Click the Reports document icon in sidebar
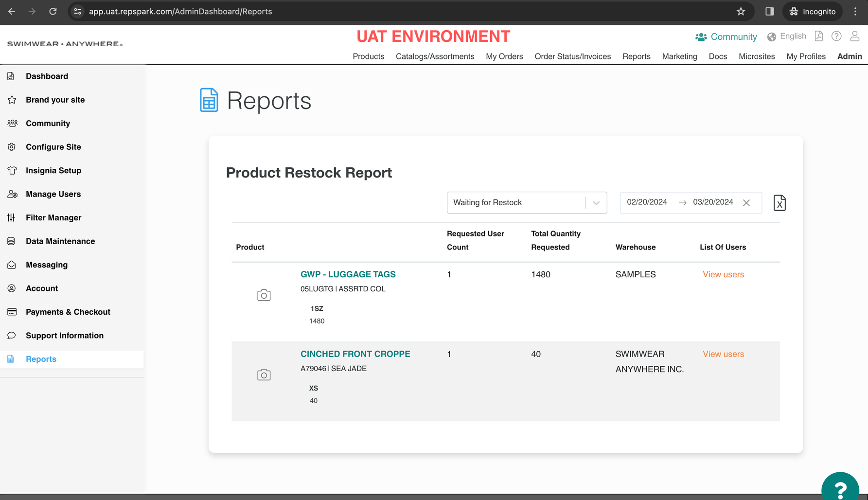This screenshot has width=868, height=500. point(11,359)
